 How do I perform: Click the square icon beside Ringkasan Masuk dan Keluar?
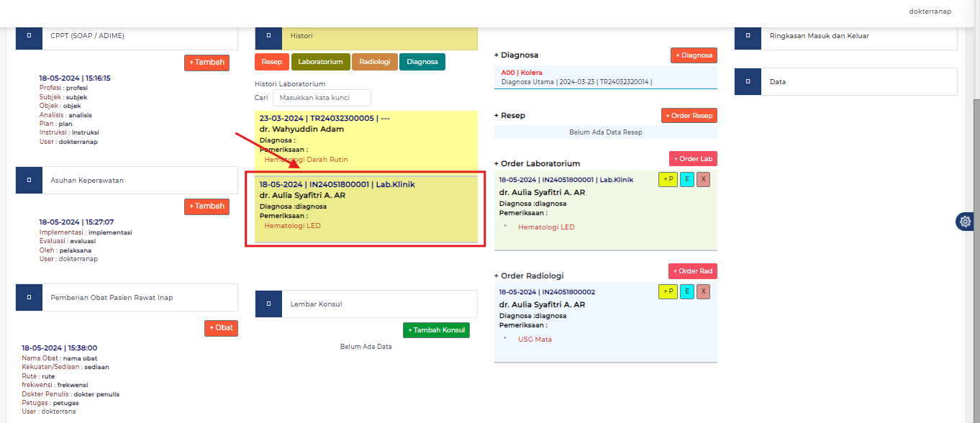pos(748,35)
